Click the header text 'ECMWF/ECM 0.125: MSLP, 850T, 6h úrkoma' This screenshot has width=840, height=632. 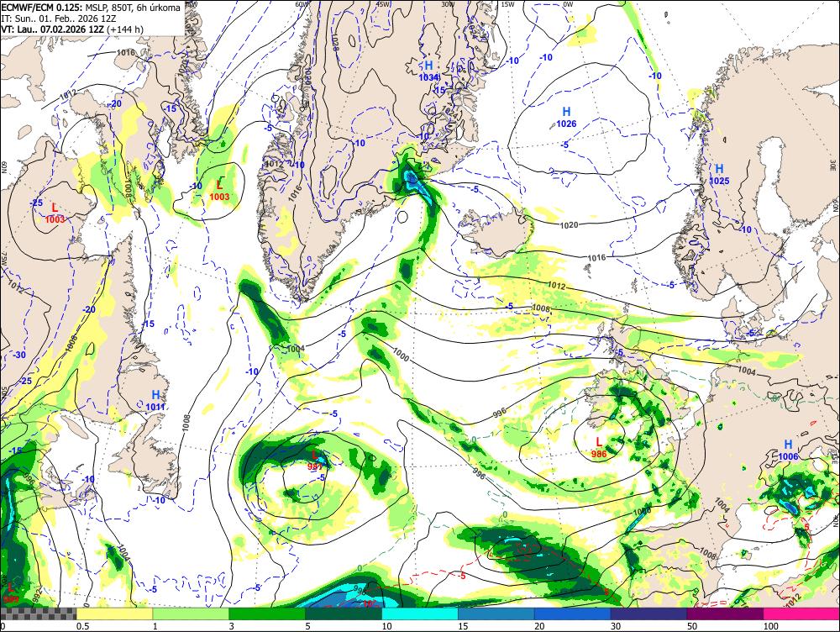click(91, 8)
